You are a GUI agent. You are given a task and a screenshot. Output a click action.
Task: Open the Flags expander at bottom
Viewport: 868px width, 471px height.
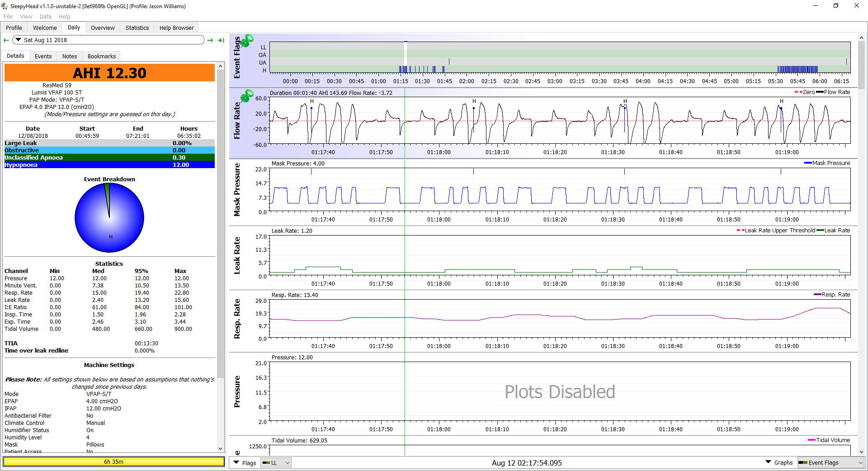[x=245, y=463]
